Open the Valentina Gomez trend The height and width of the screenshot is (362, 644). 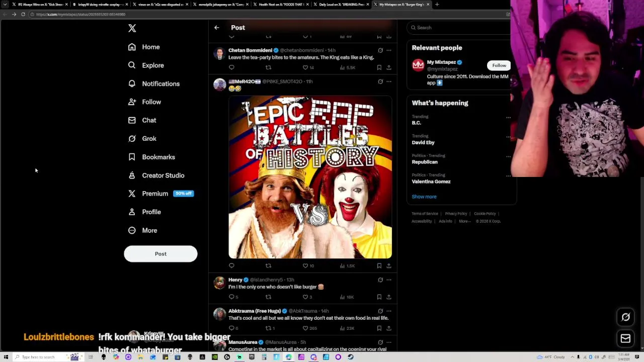[431, 179]
